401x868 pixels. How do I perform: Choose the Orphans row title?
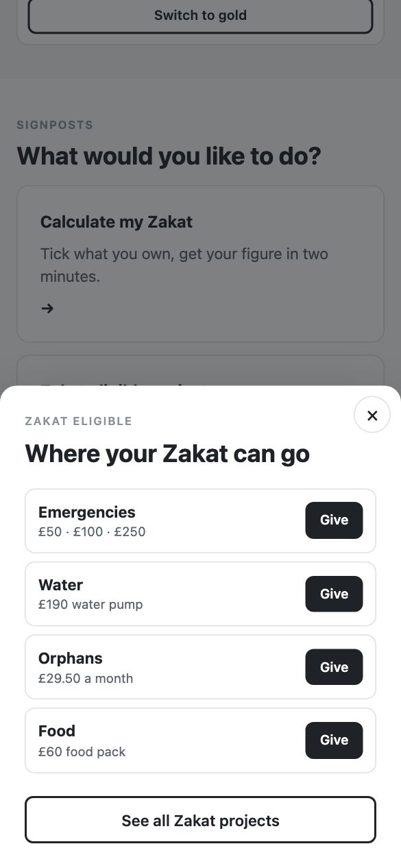pyautogui.click(x=71, y=658)
